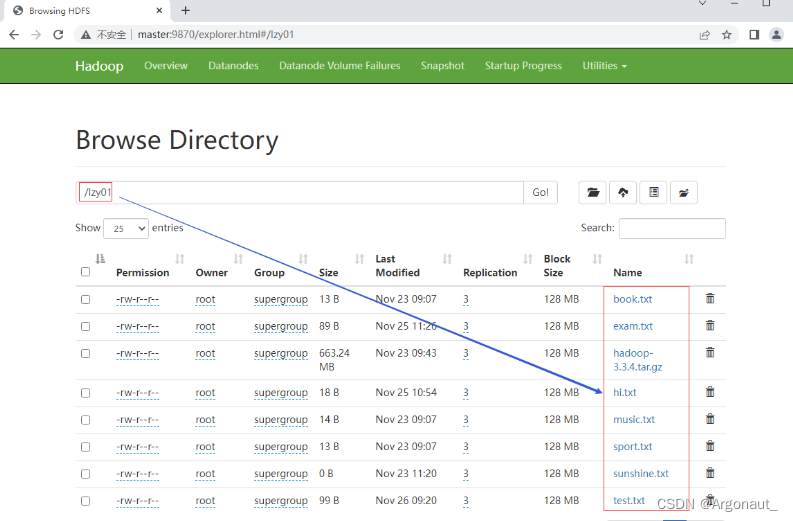
Task: Delete music.txt with the trash icon
Action: click(x=710, y=419)
